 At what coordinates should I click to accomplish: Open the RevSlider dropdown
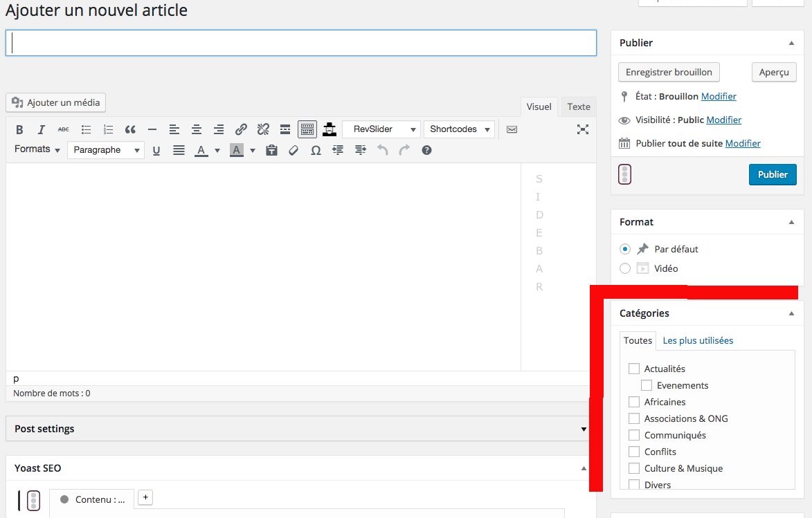[x=381, y=129]
